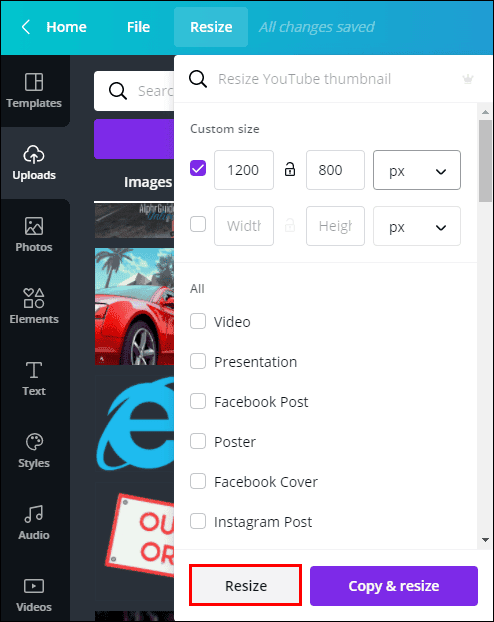Go back using the Home arrow chevron

(x=26, y=27)
